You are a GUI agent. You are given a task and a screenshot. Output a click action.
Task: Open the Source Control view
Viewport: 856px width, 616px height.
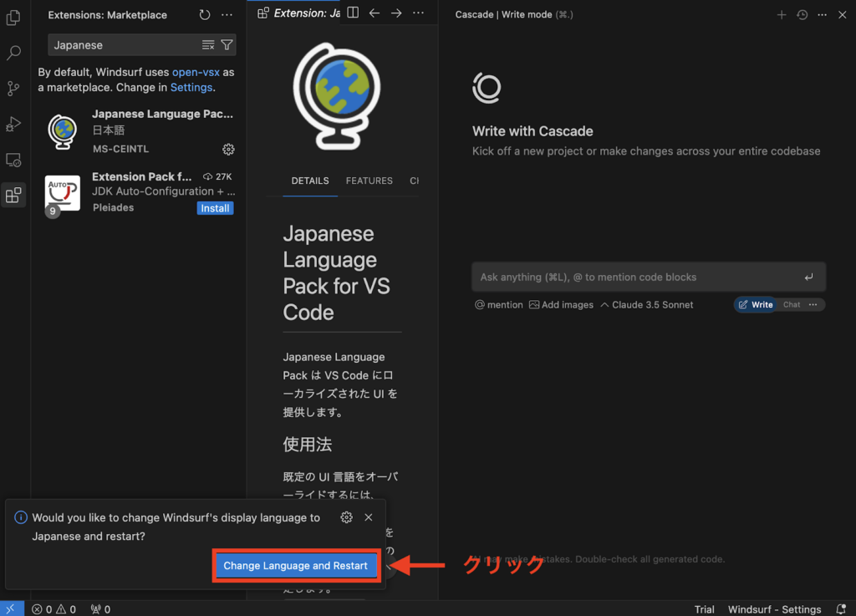13,89
